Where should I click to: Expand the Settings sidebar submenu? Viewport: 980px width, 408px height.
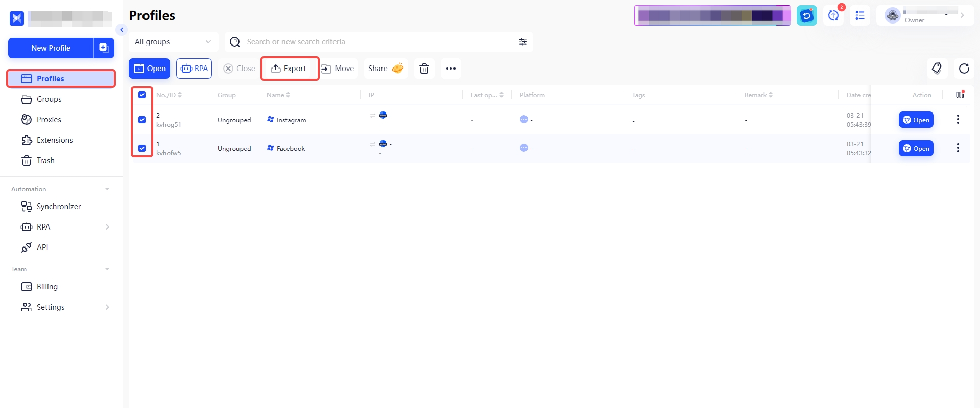[107, 307]
